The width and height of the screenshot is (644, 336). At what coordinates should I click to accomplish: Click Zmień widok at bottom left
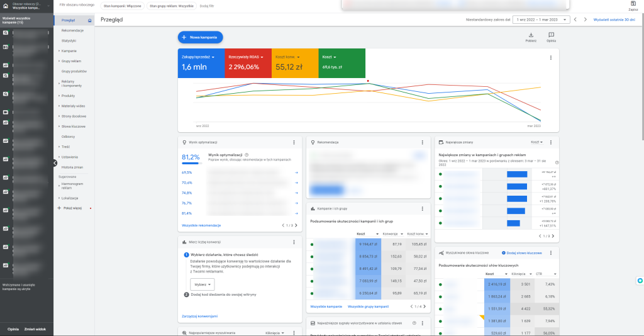35,329
